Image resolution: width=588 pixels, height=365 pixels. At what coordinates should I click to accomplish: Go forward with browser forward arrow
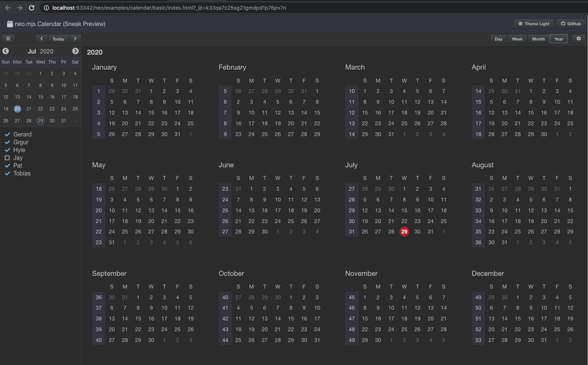(x=20, y=8)
